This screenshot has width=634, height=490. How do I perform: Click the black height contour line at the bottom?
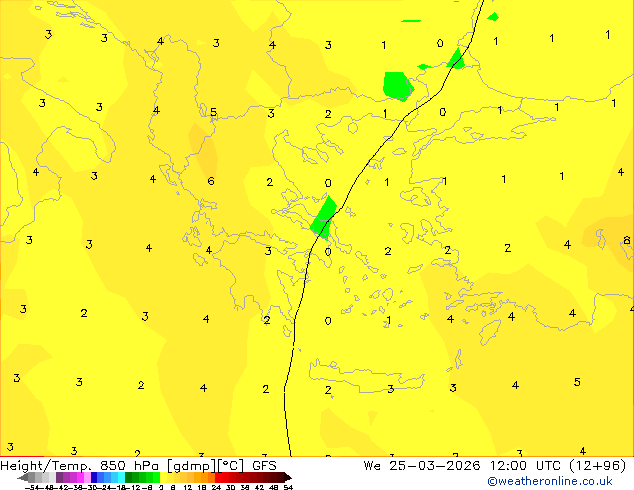(x=286, y=420)
